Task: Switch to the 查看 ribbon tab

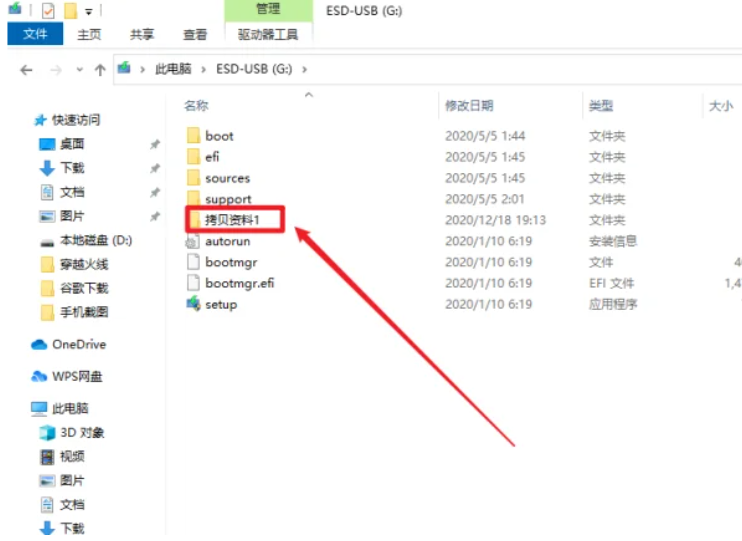Action: (194, 34)
